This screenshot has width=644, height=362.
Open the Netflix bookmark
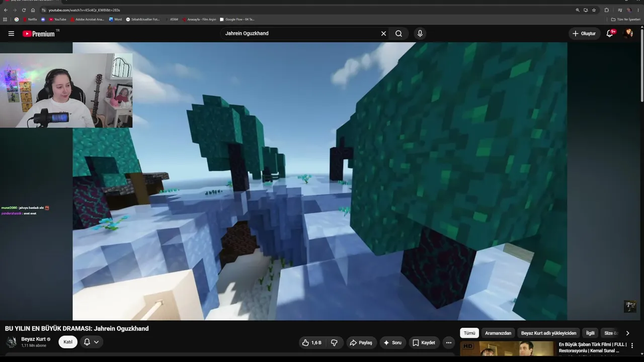tap(30, 20)
